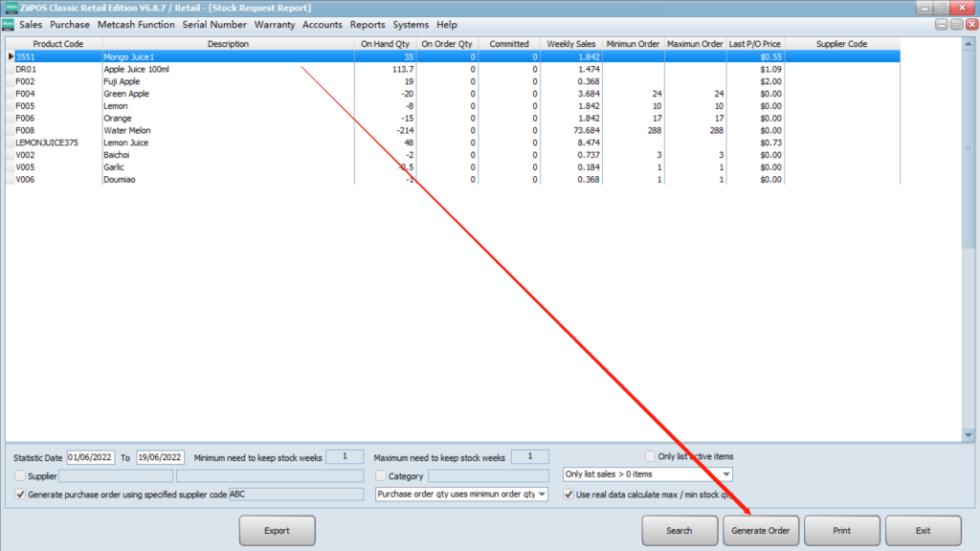
Task: Click the supplier code field containing ABC
Action: 296,495
